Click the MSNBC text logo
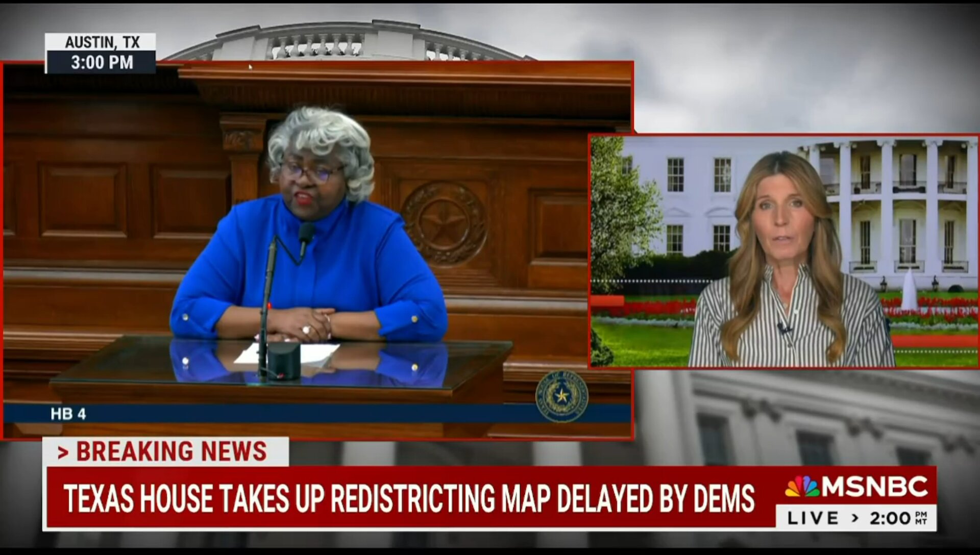Viewport: 980px width, 555px height. [875, 486]
